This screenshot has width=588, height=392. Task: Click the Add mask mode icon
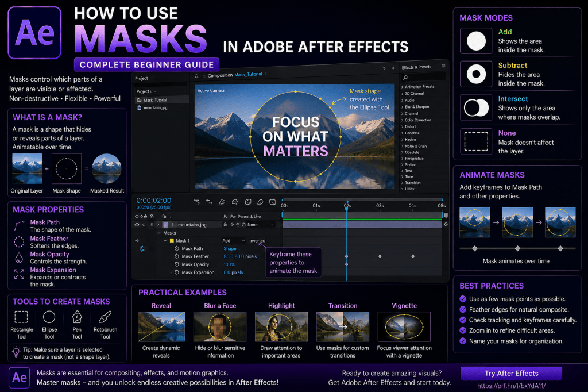tap(476, 41)
